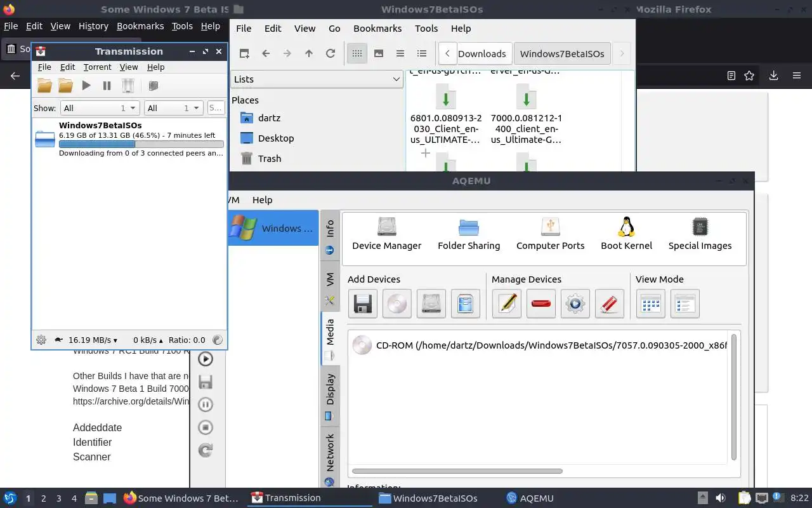This screenshot has height=508, width=812.
Task: Go up to the parent folder
Action: coord(309,53)
